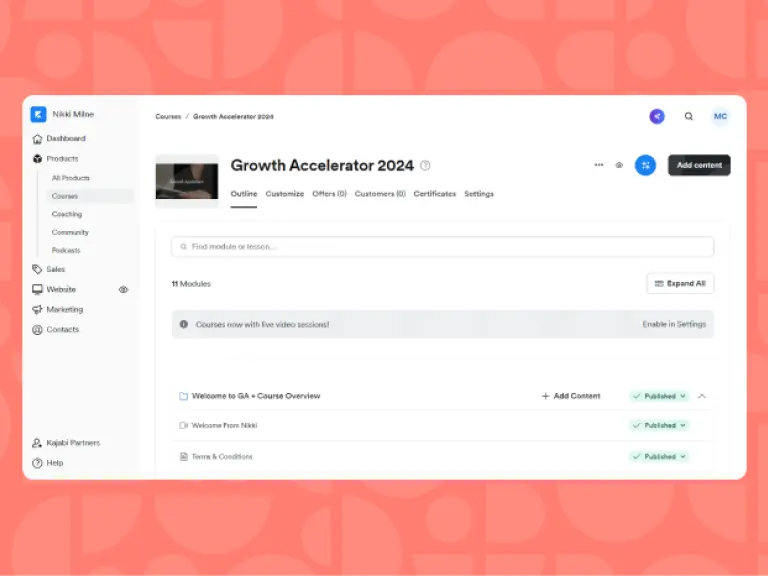This screenshot has width=768, height=576.
Task: Open the Certificates tab
Action: coord(434,194)
